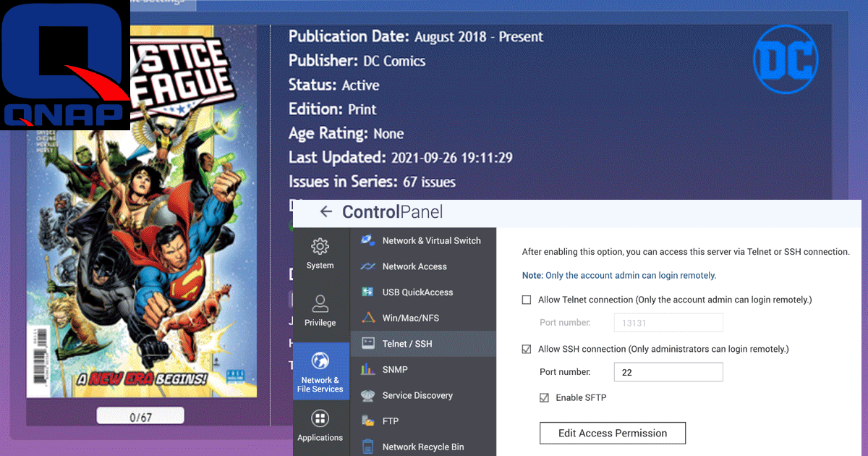Select the Privilege user icon
The width and height of the screenshot is (868, 456).
tap(320, 303)
